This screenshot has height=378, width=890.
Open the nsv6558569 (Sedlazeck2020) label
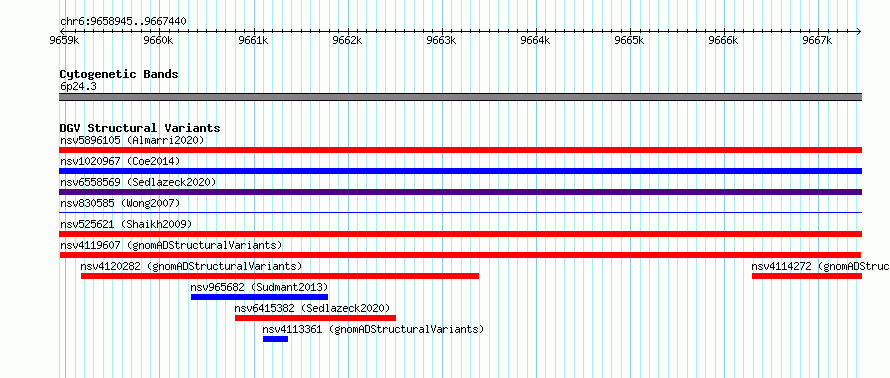[x=138, y=182]
